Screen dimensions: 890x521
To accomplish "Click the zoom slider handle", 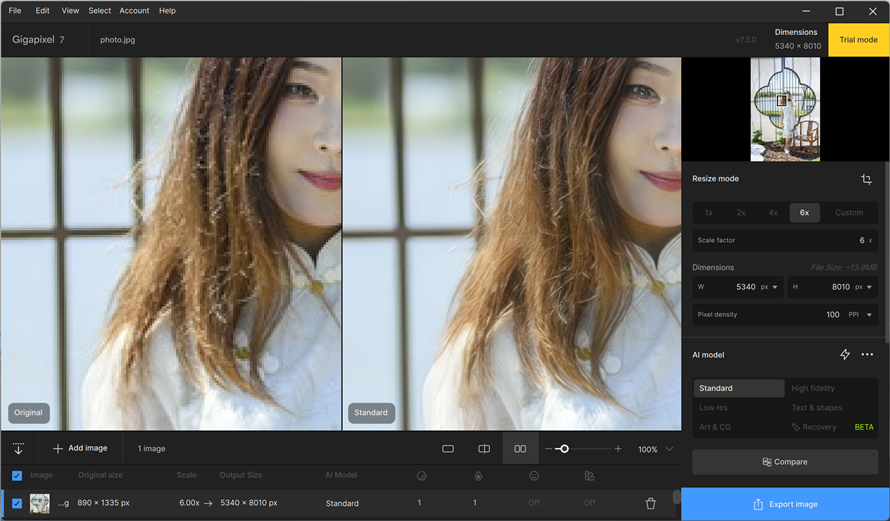I will pyautogui.click(x=564, y=449).
